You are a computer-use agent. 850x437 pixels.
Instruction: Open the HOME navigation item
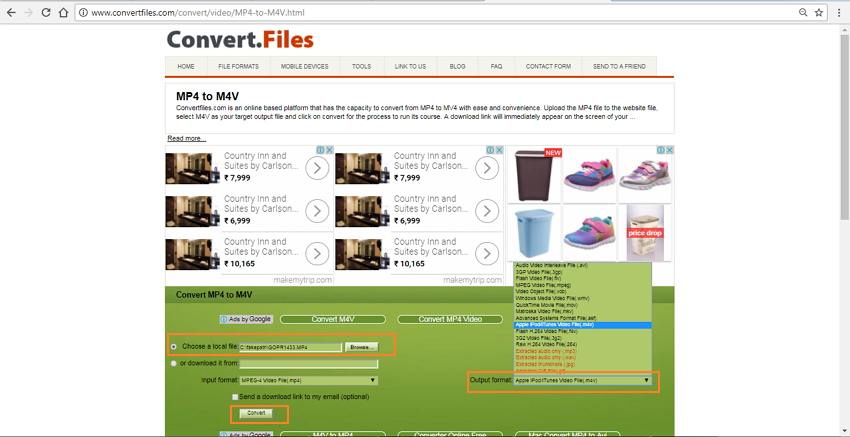186,66
